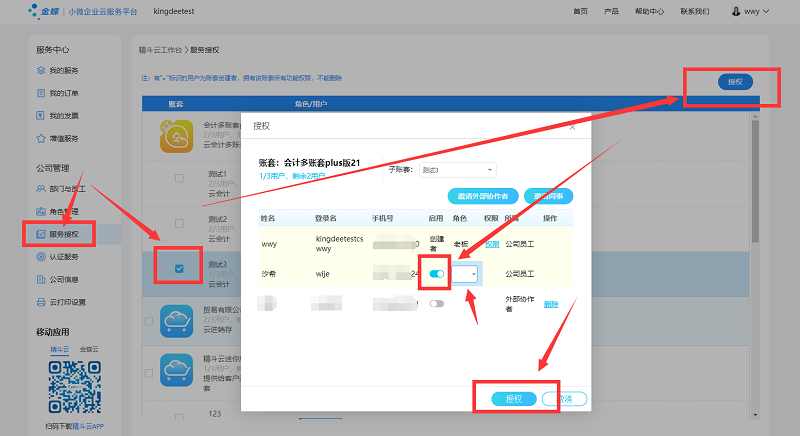800x436 pixels.
Task: Enable the switch for the external collaborator row
Action: (436, 303)
